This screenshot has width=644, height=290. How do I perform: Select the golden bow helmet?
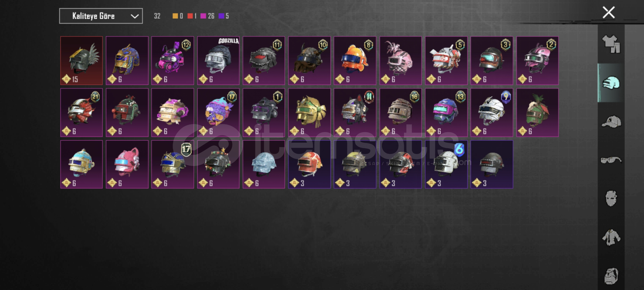(x=309, y=113)
